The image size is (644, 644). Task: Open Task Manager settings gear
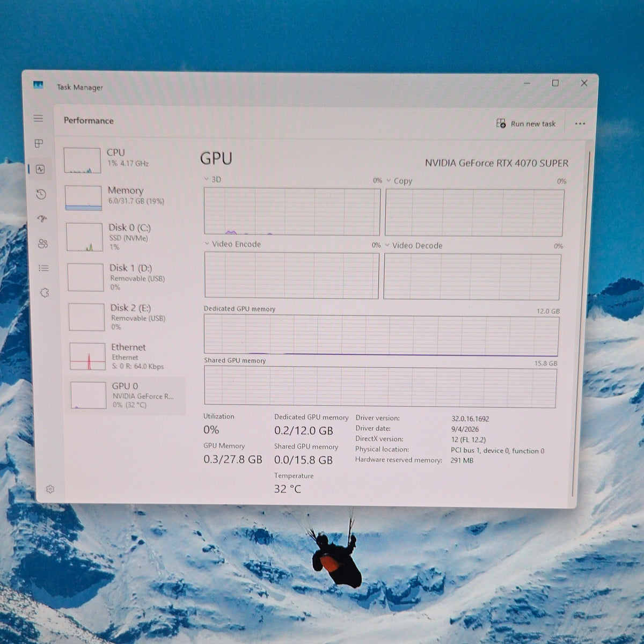tap(50, 489)
